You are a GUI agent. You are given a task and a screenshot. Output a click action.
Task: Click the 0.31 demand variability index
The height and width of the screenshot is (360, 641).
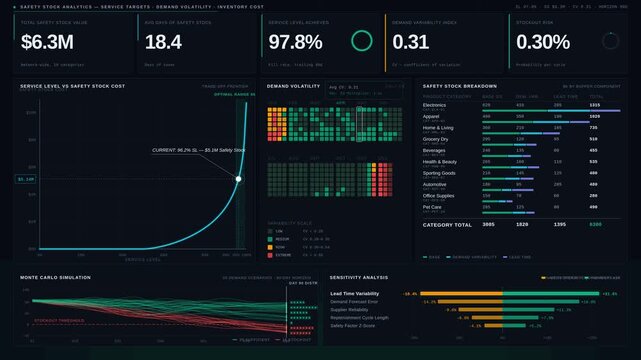410,42
